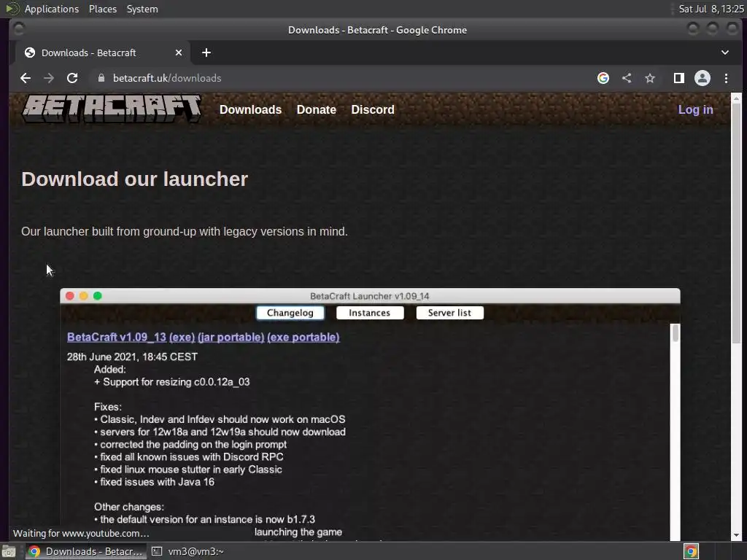Open the Discord nav link
Image resolution: width=747 pixels, height=560 pixels.
pyautogui.click(x=373, y=109)
